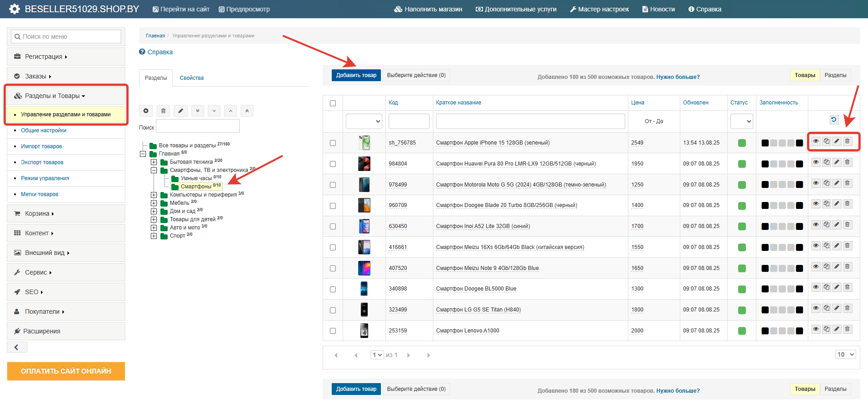Open the items-per-page dropdown showing 10
This screenshot has height=405, width=868.
tap(845, 354)
